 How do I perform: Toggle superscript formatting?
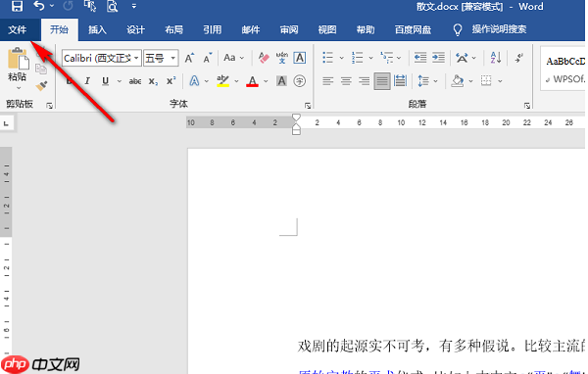point(171,81)
